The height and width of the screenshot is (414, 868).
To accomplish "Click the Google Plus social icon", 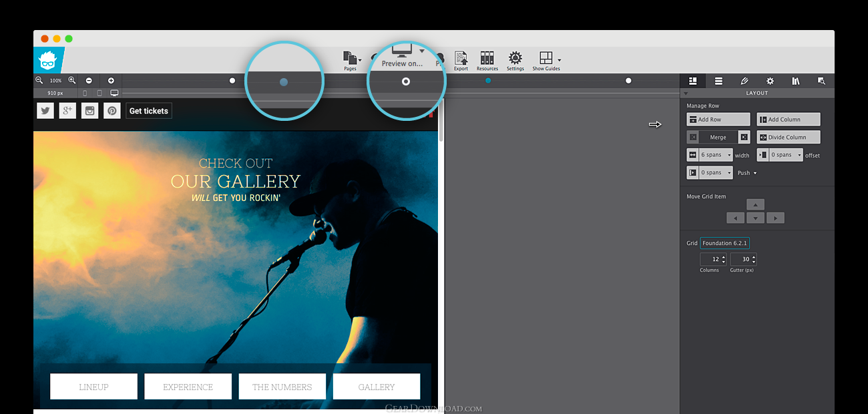I will tap(67, 111).
